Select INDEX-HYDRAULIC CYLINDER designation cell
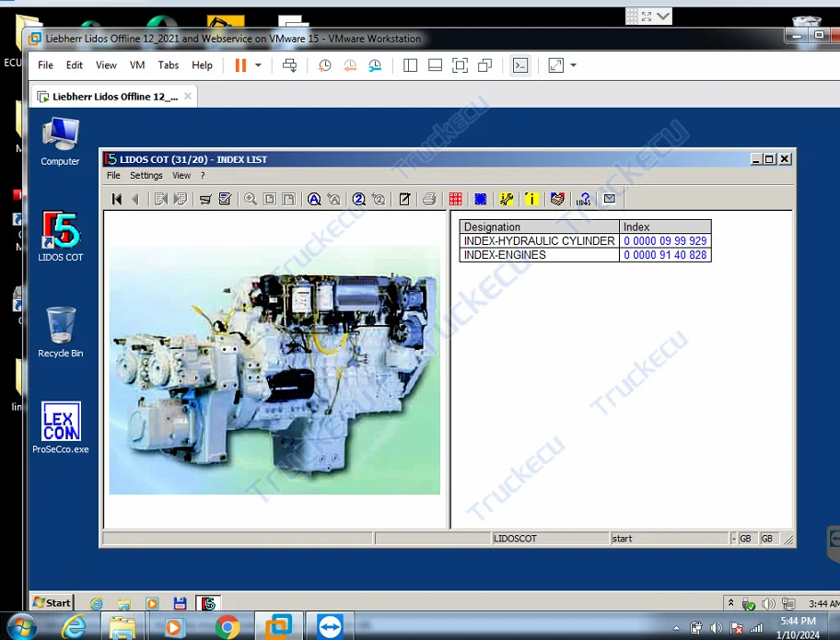840x640 pixels. pos(539,241)
